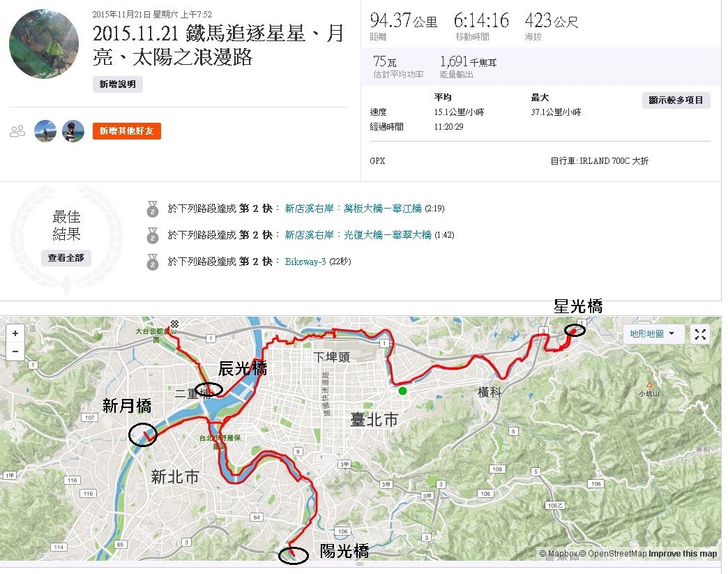Click the 查看全部 results button
The image size is (728, 574).
[x=66, y=258]
